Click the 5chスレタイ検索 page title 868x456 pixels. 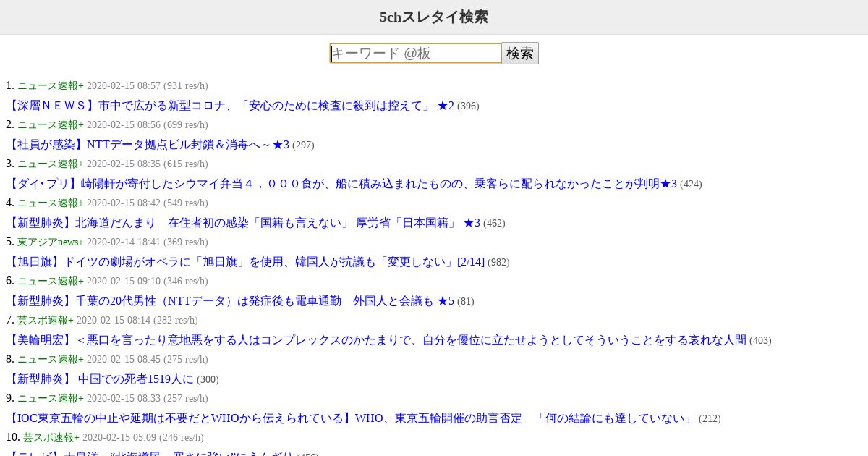click(x=434, y=17)
